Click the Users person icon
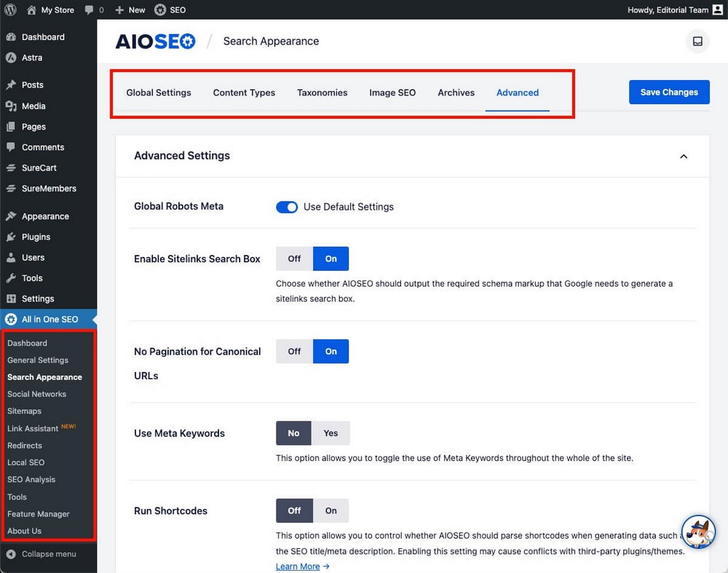728x573 pixels. coord(11,257)
